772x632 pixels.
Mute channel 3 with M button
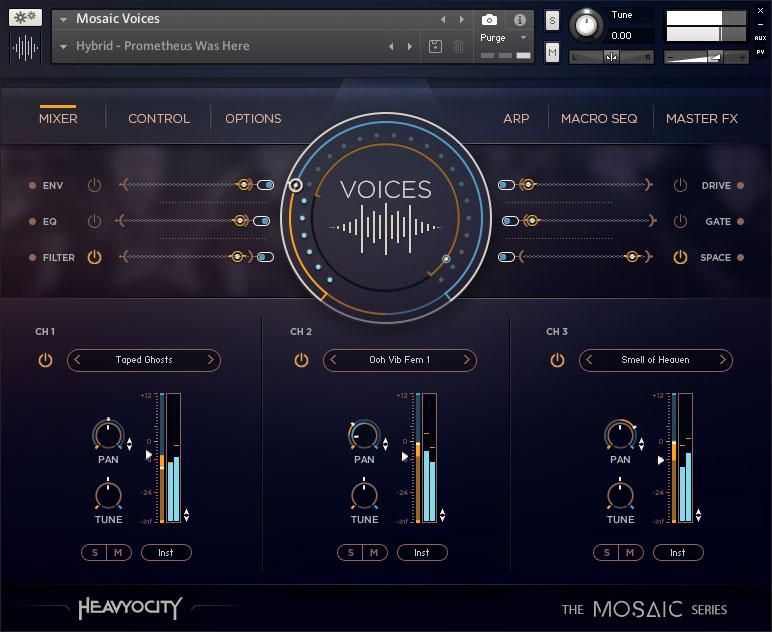tap(630, 553)
